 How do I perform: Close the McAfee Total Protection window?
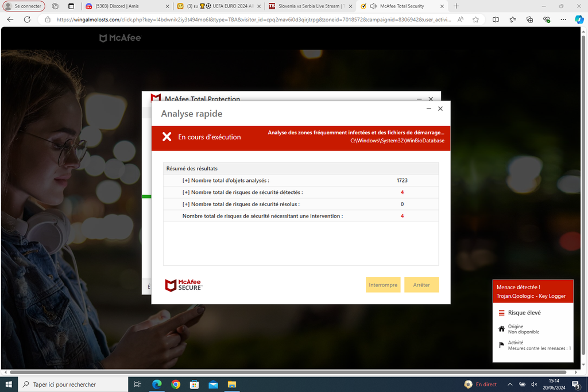pyautogui.click(x=431, y=99)
